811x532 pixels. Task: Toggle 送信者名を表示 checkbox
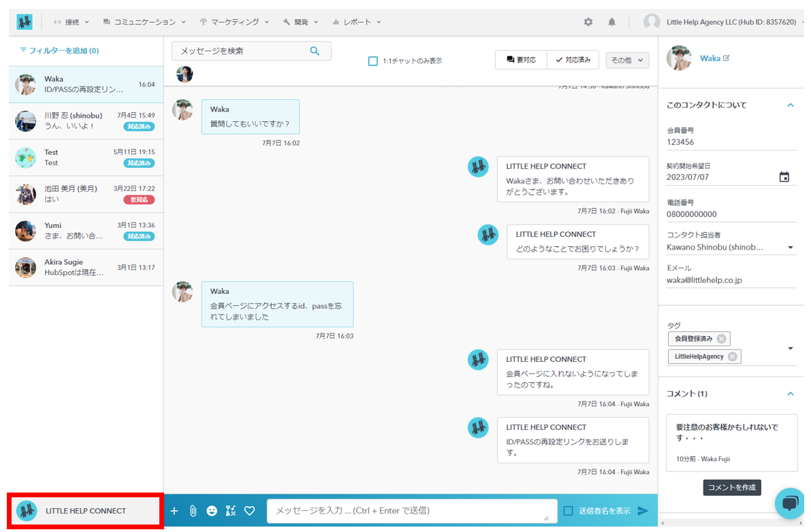click(x=568, y=511)
